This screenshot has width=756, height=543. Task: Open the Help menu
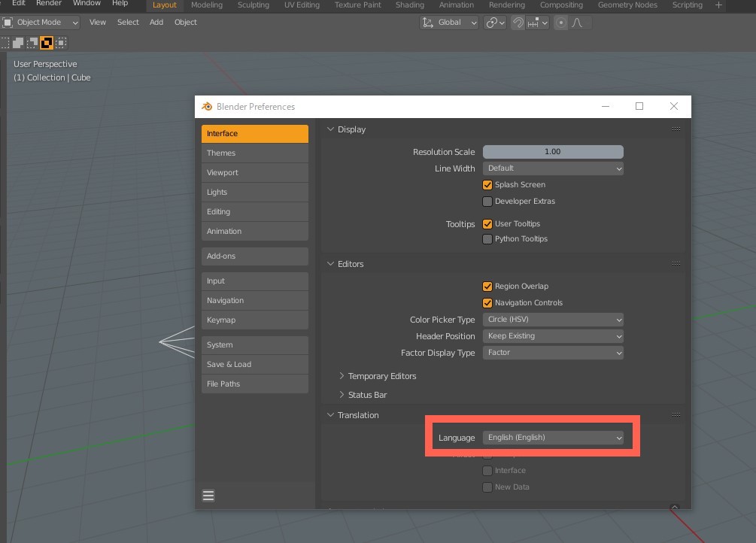click(x=120, y=3)
